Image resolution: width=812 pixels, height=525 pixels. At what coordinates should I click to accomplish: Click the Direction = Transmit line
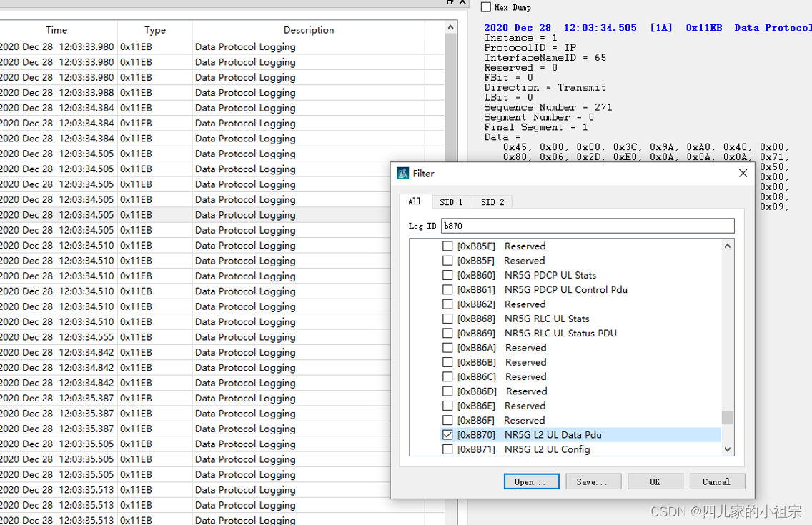point(545,87)
